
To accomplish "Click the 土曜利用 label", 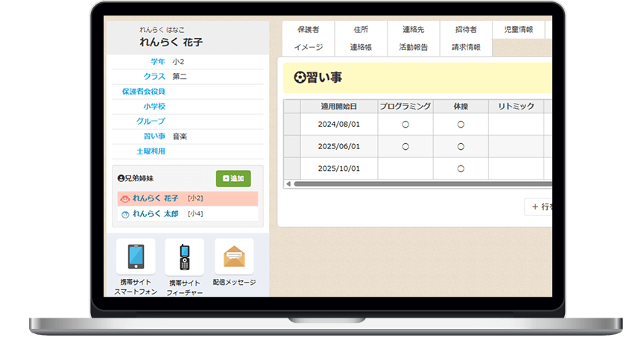I will 151,151.
